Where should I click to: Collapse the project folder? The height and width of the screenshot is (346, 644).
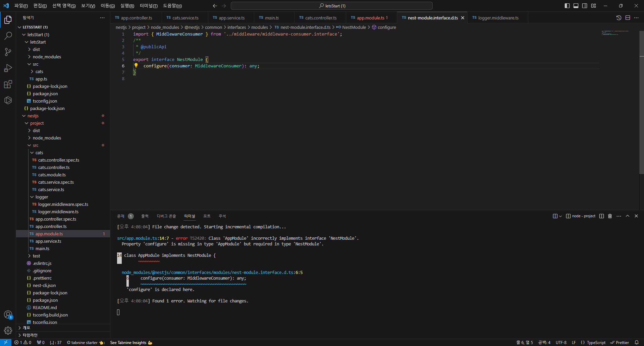(x=63, y=123)
